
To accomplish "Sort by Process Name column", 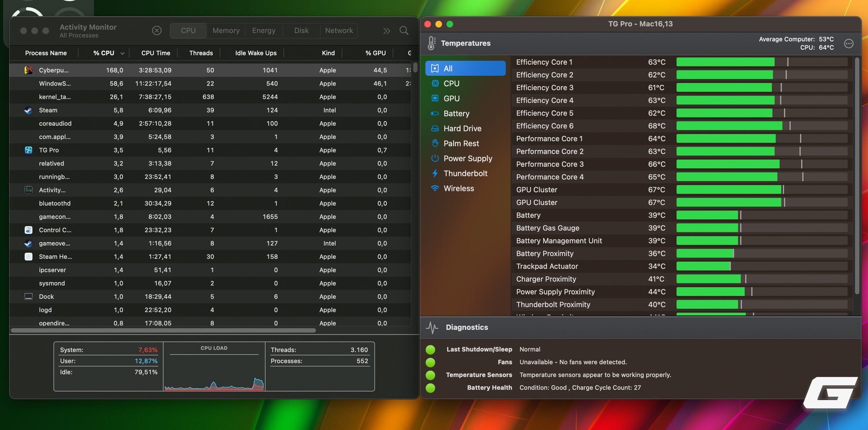I will click(x=46, y=53).
